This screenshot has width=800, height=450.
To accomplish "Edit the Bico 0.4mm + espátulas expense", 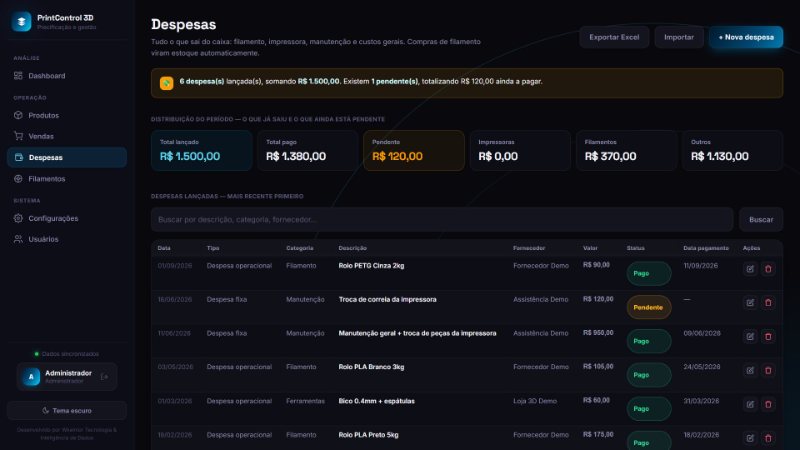I will click(750, 405).
